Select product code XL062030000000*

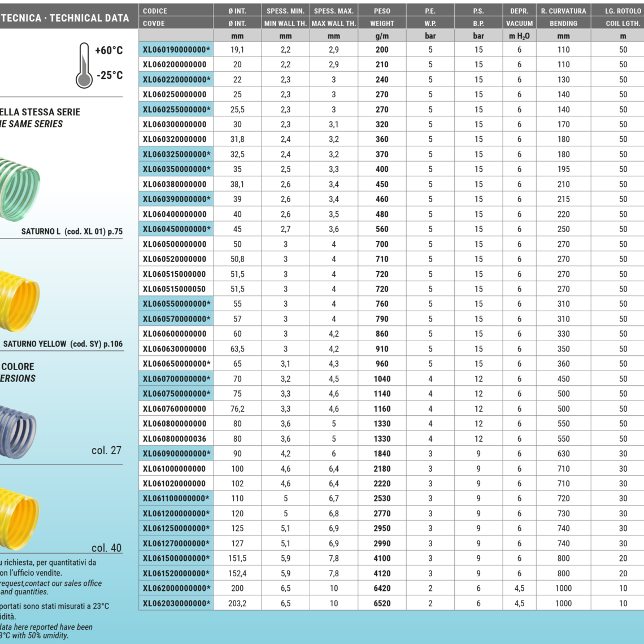[176, 603]
